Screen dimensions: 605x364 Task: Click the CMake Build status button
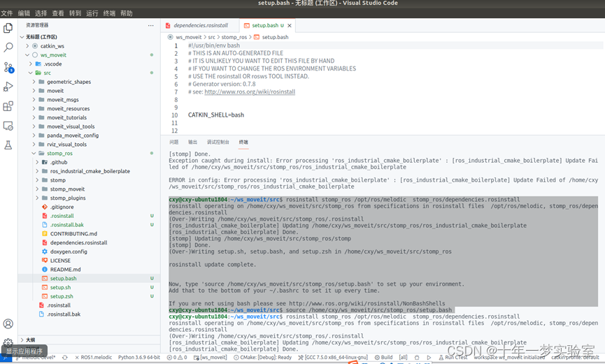click(x=383, y=358)
